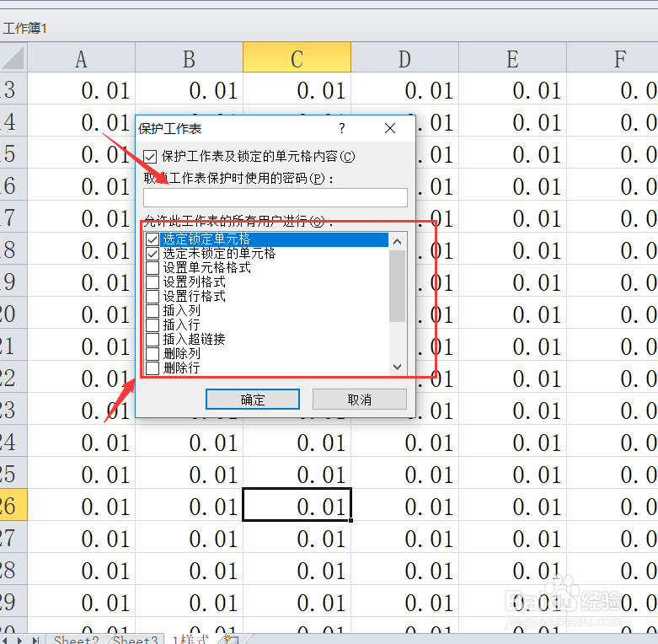Enable 插入列 checkbox
The height and width of the screenshot is (644, 658).
pos(152,311)
